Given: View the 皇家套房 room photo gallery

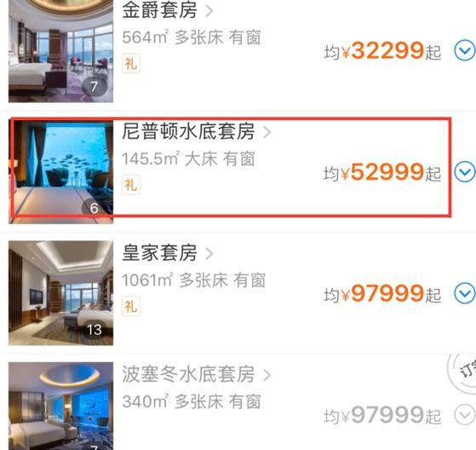Looking at the screenshot, I should (60, 293).
